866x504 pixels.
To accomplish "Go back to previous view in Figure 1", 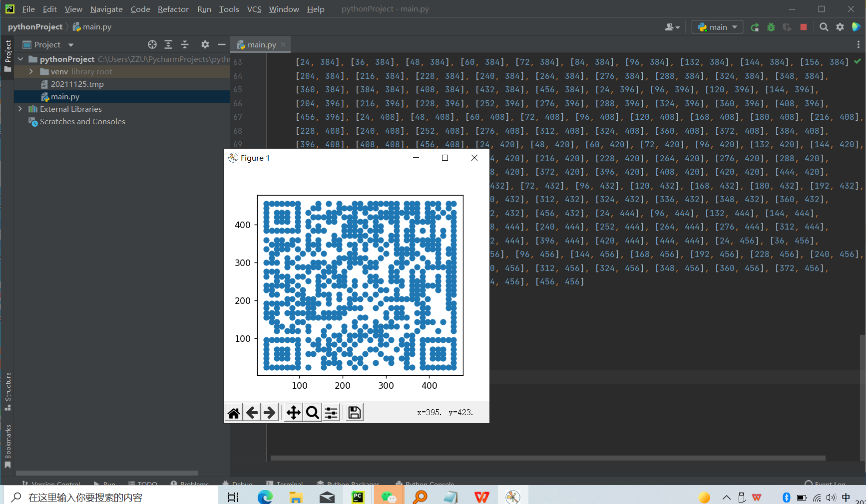I will coord(252,413).
